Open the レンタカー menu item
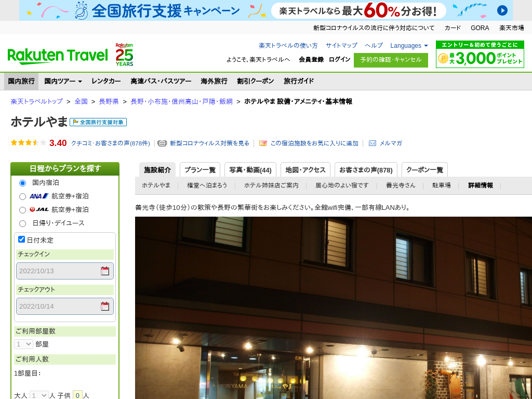This screenshot has width=532, height=399. 106,81
